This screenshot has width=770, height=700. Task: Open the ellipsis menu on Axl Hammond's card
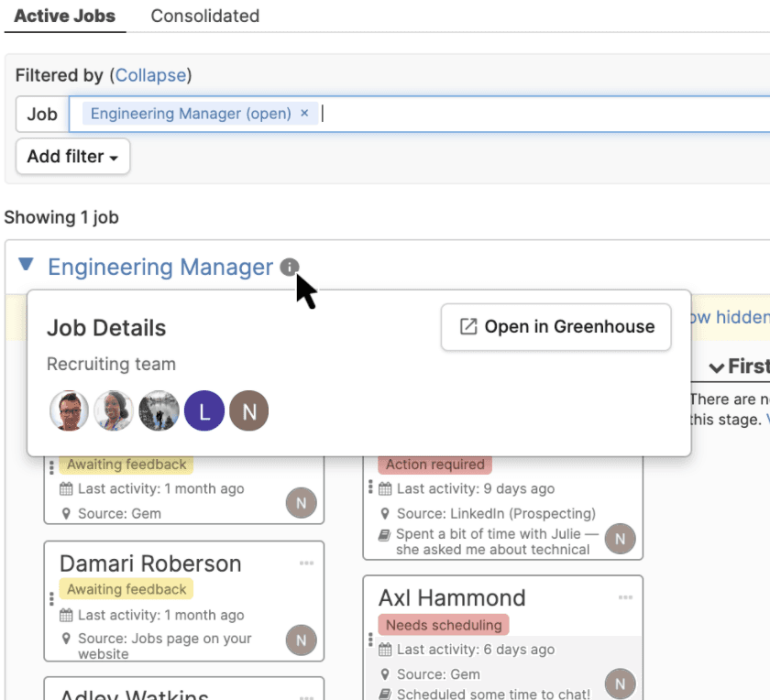(626, 596)
